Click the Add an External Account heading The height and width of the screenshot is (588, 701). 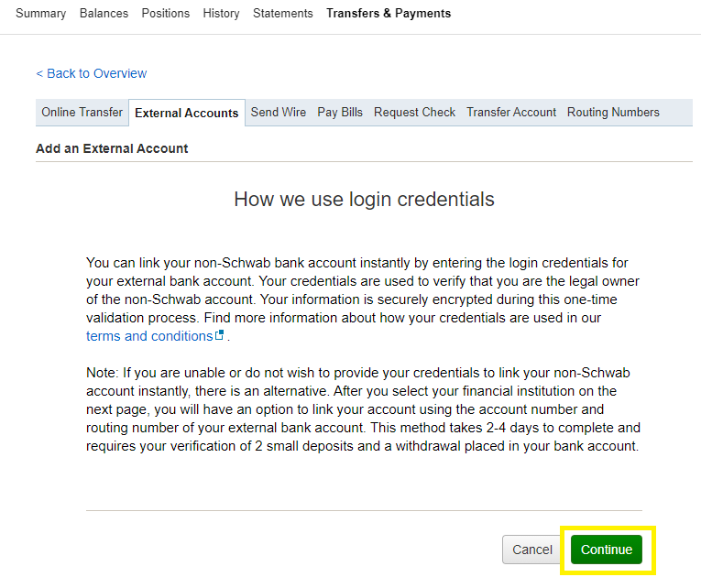click(112, 148)
